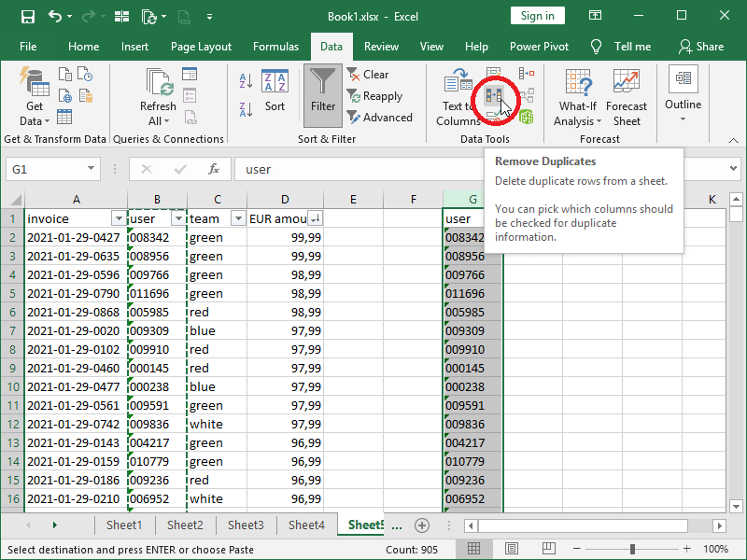This screenshot has height=560, width=747.
Task: Increase zoom with the zoom slider
Action: point(688,548)
